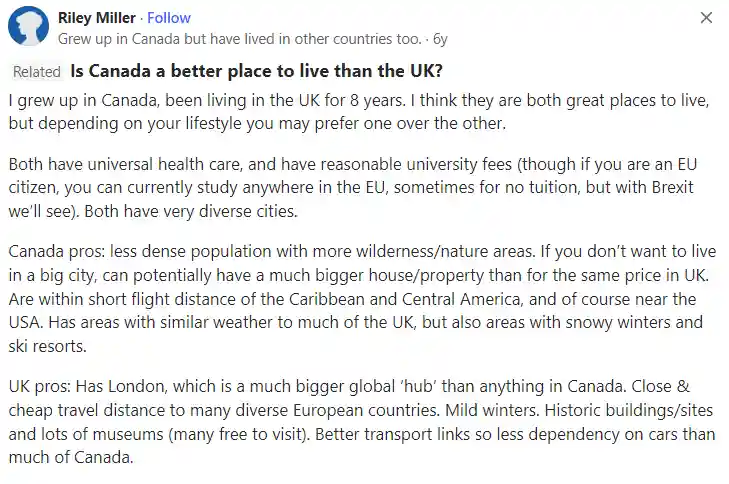The height and width of the screenshot is (484, 729).
Task: Click the "Grew up in Canada" credential line
Action: [x=239, y=39]
